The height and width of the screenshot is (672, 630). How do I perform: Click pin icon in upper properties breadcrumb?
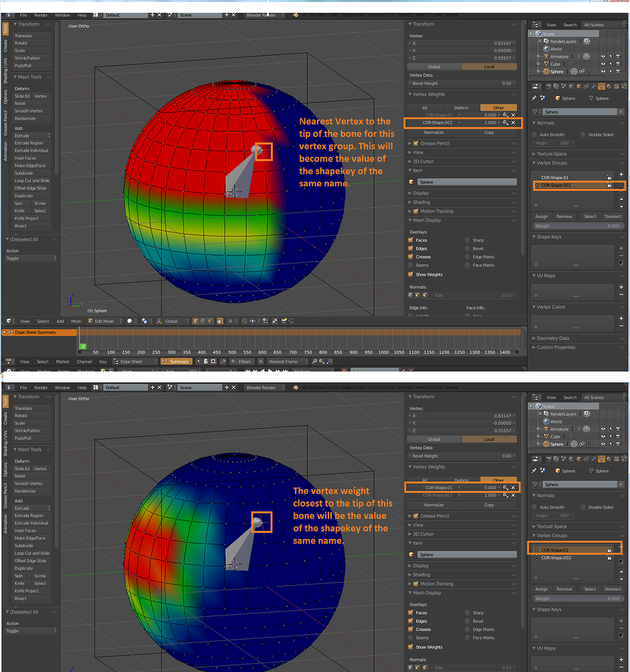tap(534, 98)
